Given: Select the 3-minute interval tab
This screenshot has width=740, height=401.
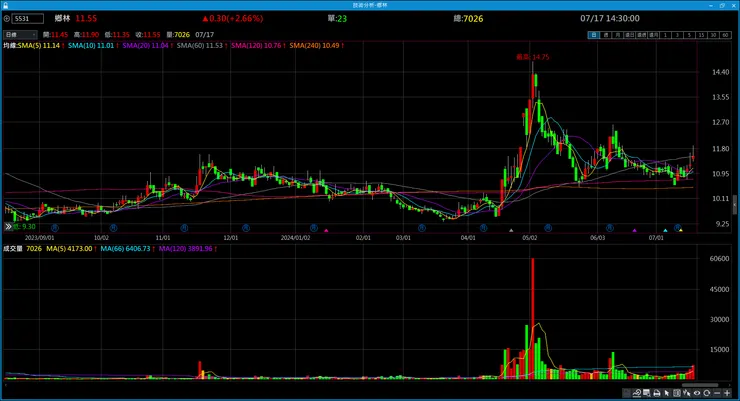Looking at the screenshot, I should coord(677,35).
